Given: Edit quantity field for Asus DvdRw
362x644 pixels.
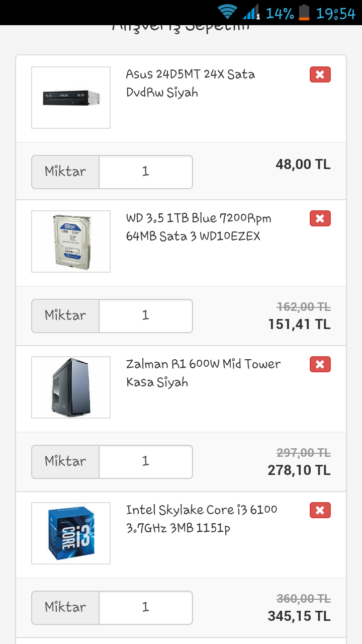Looking at the screenshot, I should tap(146, 172).
